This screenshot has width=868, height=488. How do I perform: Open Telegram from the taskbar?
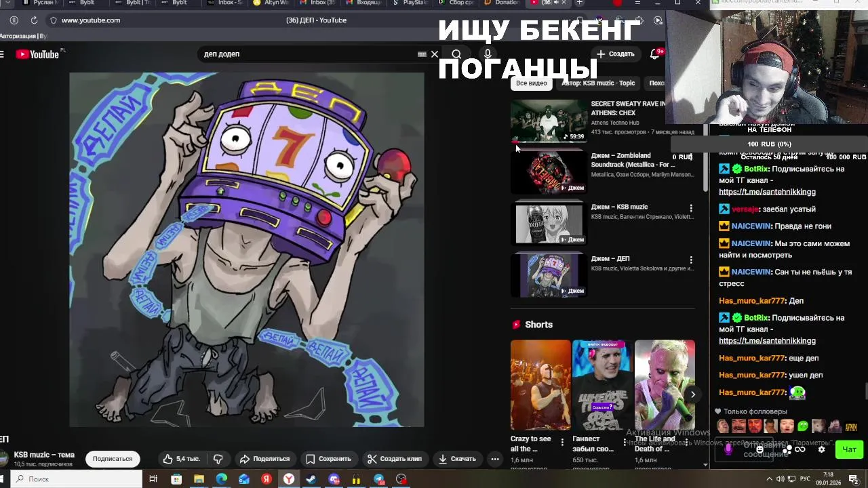pos(379,479)
